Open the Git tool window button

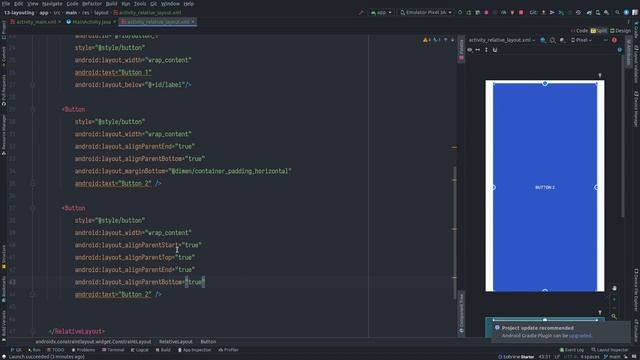tap(16, 350)
